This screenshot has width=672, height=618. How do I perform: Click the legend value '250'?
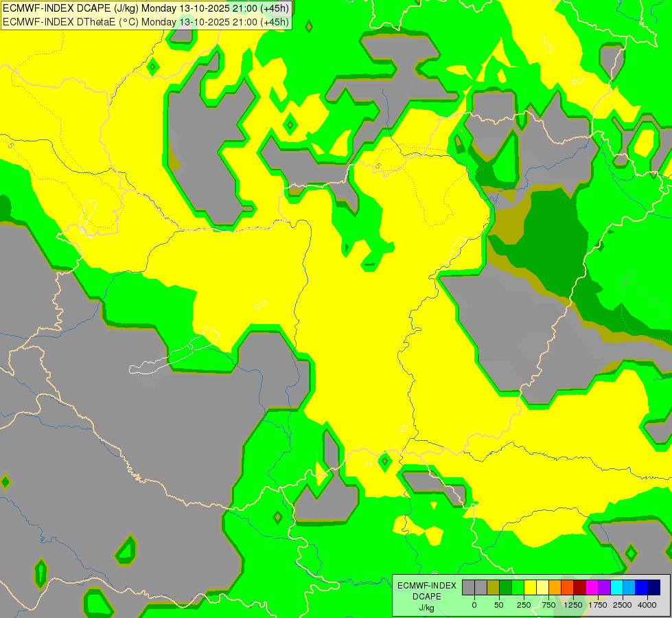524,605
